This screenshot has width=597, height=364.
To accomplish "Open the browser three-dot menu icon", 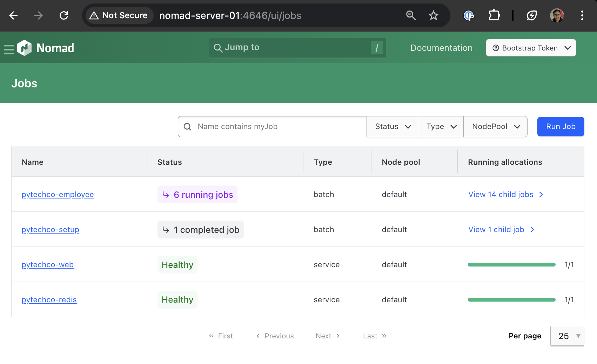I will 582,15.
